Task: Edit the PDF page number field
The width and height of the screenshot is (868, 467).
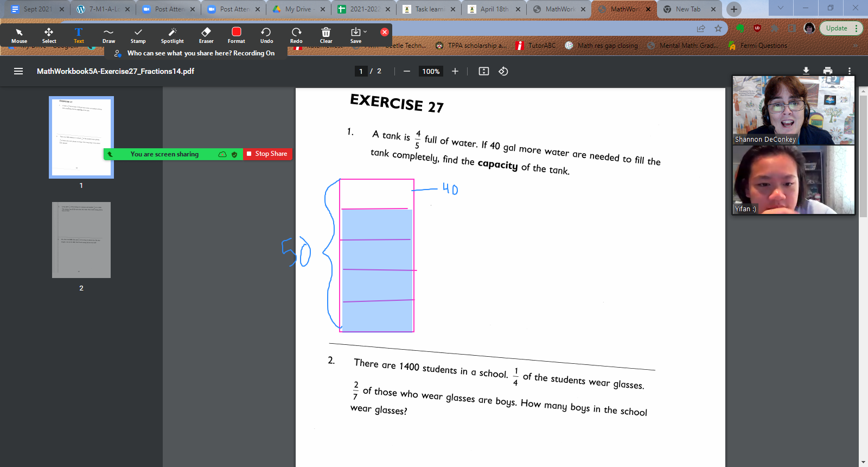Action: (361, 71)
